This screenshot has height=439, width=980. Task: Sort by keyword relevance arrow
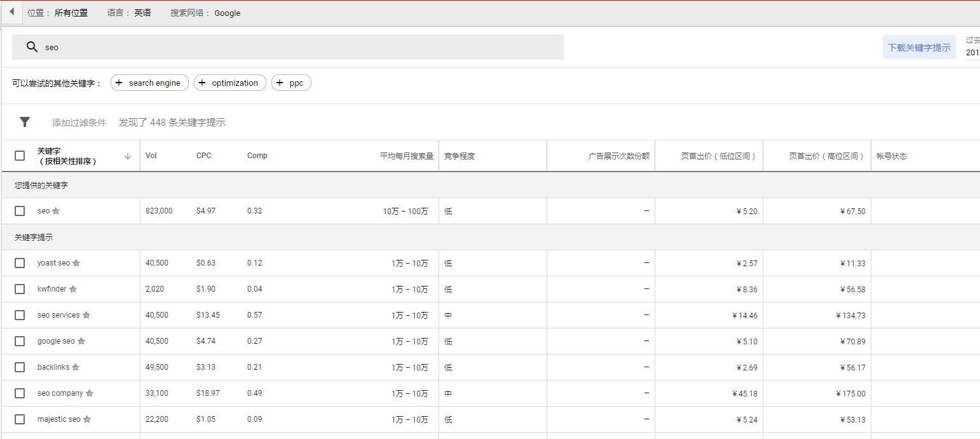128,156
